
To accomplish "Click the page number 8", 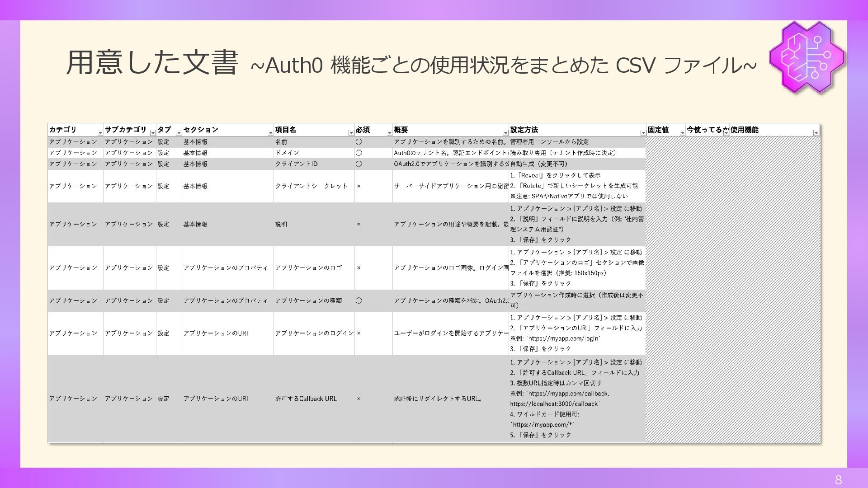I will (838, 480).
